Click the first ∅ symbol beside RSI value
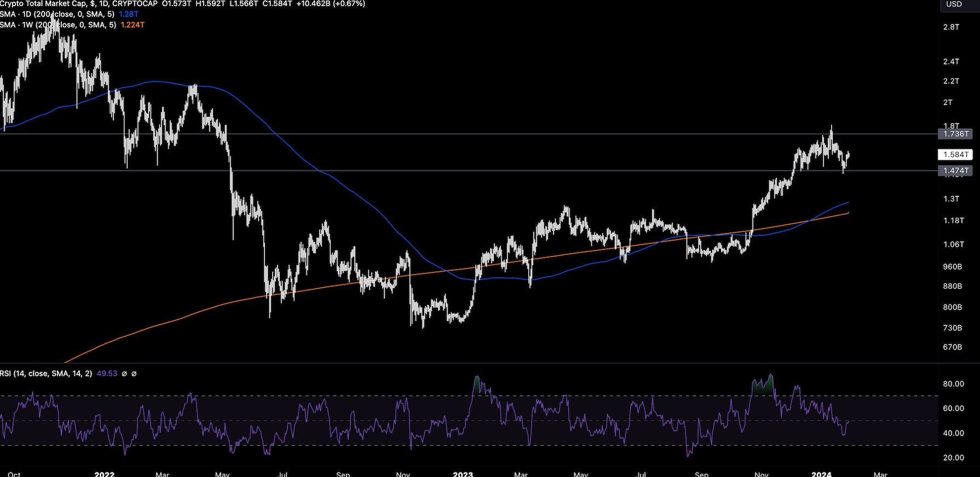The image size is (980, 477). [124, 374]
